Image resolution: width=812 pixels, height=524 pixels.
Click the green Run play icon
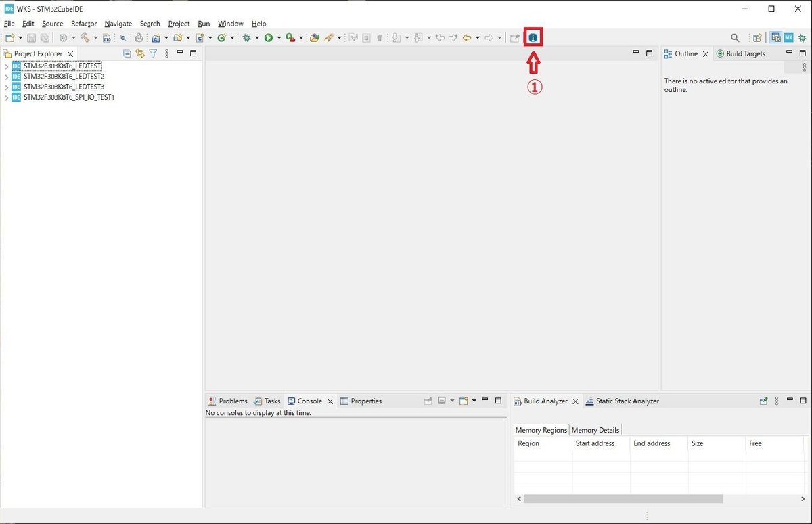coord(268,38)
